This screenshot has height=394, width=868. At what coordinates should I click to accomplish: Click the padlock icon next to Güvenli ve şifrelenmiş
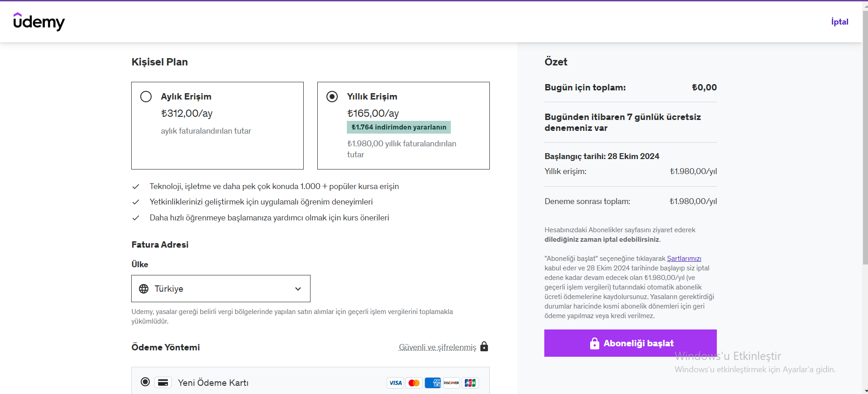[484, 346]
